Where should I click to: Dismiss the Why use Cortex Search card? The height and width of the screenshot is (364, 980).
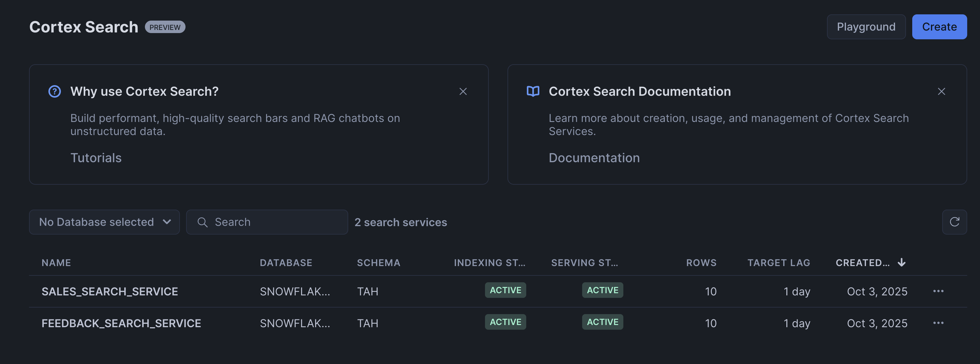tap(463, 92)
